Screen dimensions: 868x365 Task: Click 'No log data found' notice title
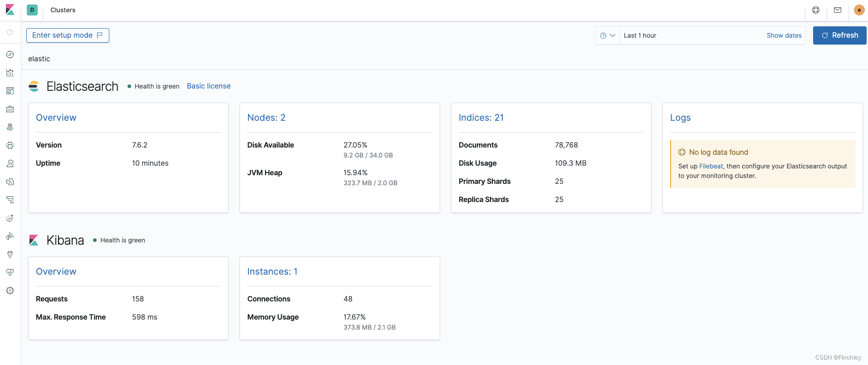(719, 153)
